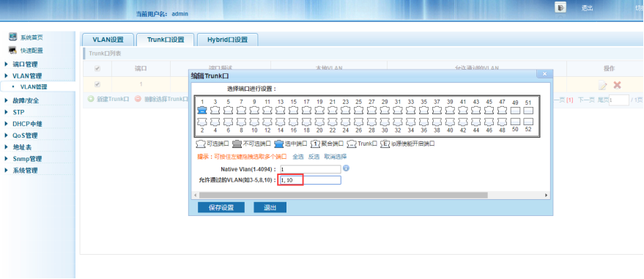
Task: Select port 3 icon in port panel
Action: click(x=215, y=111)
